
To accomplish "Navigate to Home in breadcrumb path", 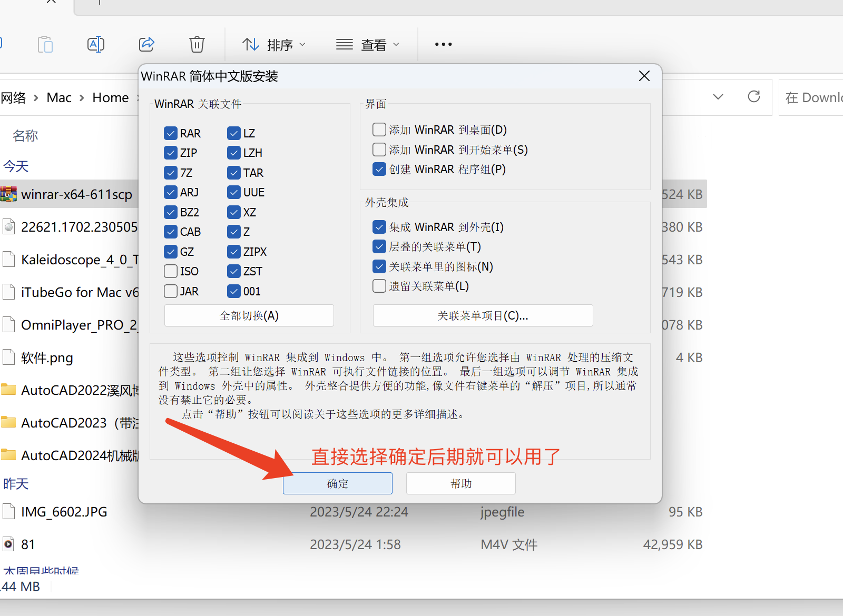I will (111, 97).
